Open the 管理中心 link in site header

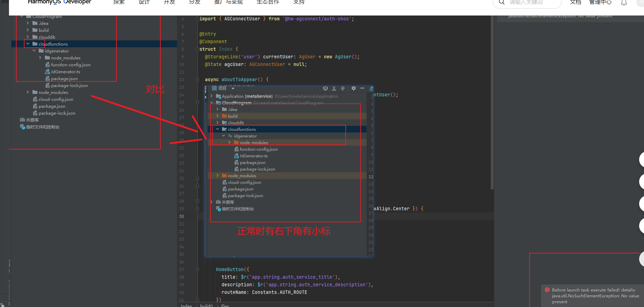600,2
